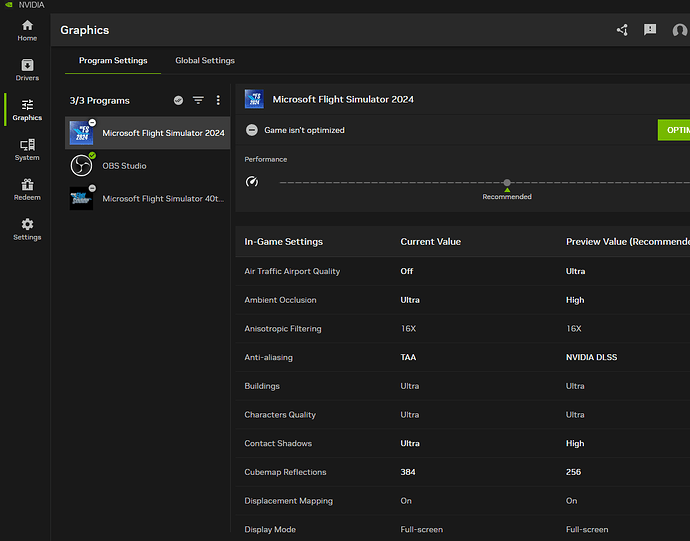The width and height of the screenshot is (690, 541).
Task: Click the performance gauge icon
Action: point(252,181)
